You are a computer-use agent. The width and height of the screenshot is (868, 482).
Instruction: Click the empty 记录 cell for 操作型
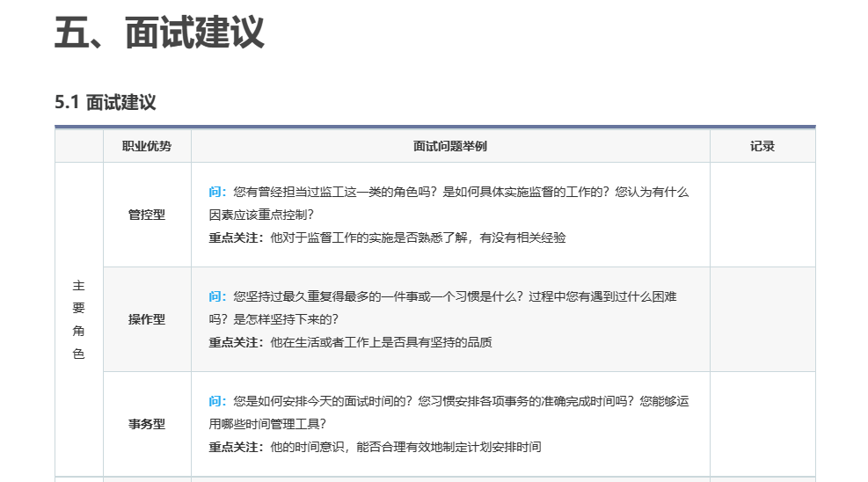pyautogui.click(x=762, y=319)
